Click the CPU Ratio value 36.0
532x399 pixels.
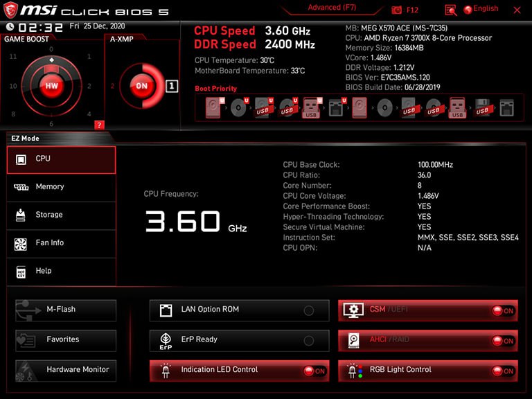click(x=424, y=175)
